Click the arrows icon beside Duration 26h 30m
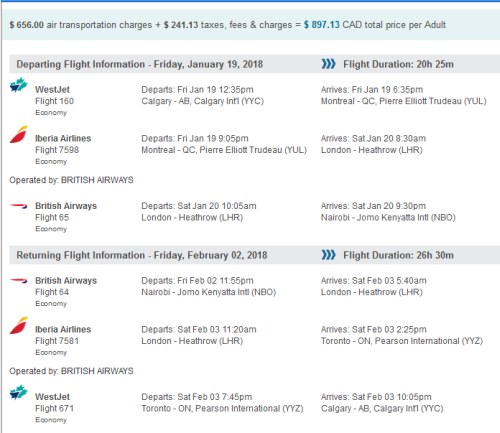The image size is (500, 433). pyautogui.click(x=328, y=255)
